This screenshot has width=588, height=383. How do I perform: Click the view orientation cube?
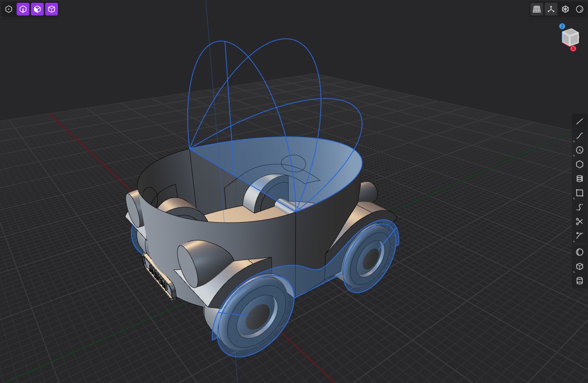coord(570,37)
